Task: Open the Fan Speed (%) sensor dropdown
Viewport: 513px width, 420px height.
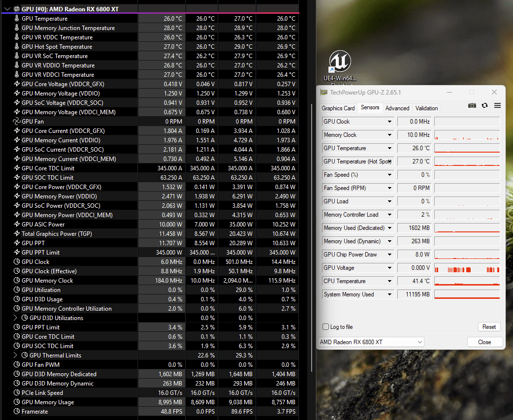Action: pyautogui.click(x=389, y=175)
